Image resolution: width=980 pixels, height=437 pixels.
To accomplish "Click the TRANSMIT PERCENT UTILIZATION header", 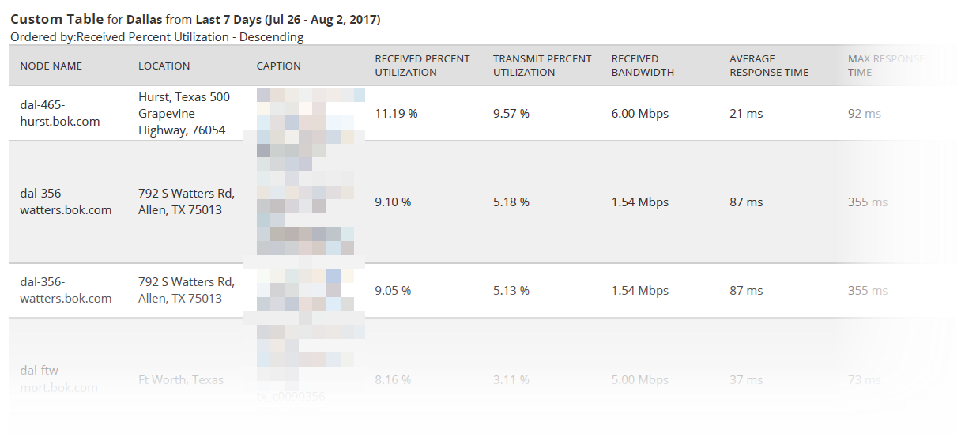I will pyautogui.click(x=542, y=66).
